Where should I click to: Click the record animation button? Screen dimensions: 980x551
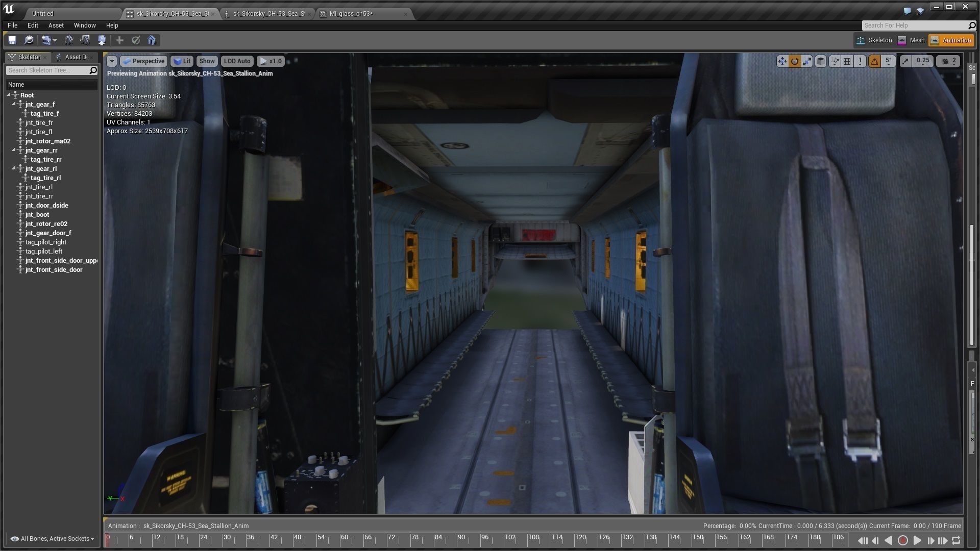click(902, 540)
